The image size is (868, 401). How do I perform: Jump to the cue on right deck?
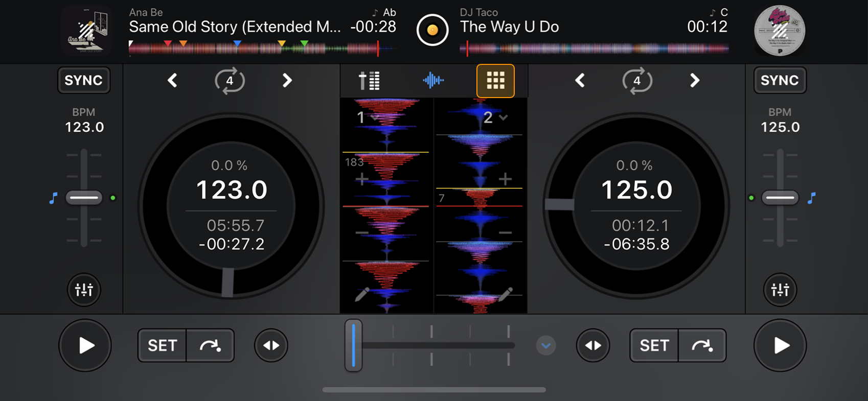pyautogui.click(x=702, y=346)
